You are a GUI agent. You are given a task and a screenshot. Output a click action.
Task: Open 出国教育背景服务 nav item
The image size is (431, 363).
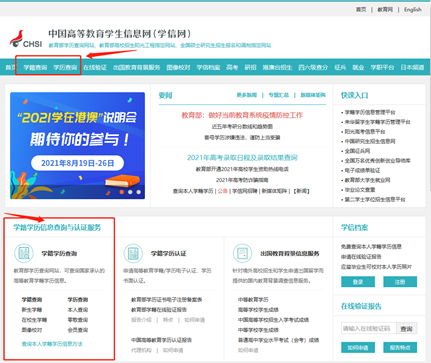137,67
